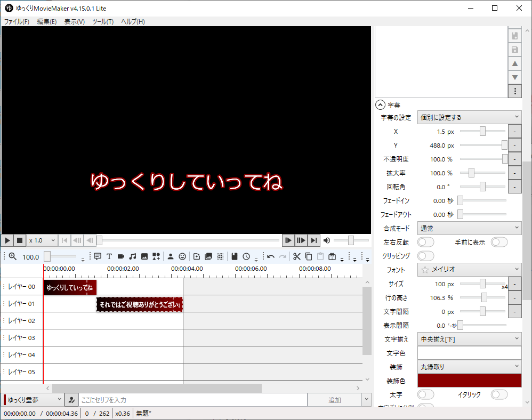Click the video camera icon to add video
The height and width of the screenshot is (420, 532).
point(121,256)
